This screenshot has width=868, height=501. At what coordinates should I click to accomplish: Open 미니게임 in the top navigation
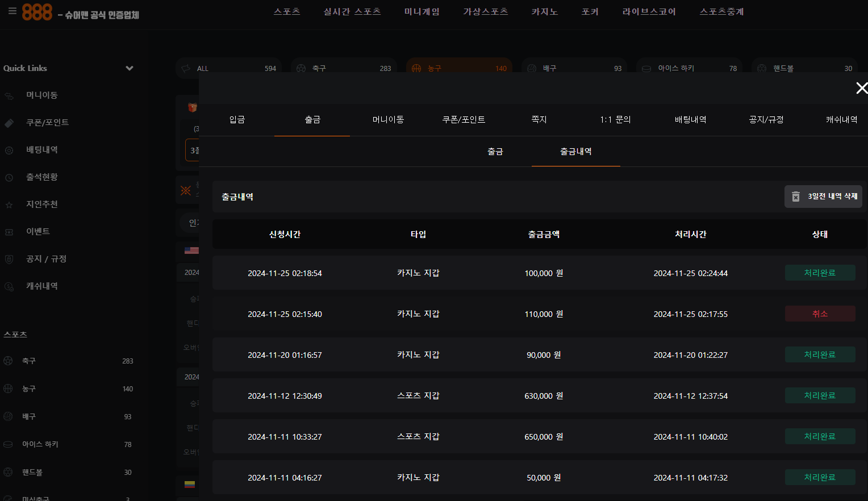pyautogui.click(x=422, y=12)
